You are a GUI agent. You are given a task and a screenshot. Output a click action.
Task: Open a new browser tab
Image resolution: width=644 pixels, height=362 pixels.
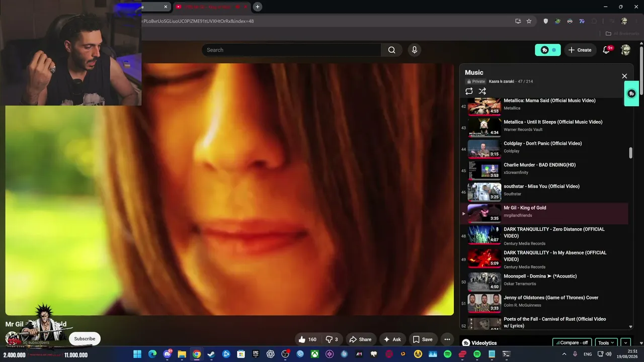[257, 7]
